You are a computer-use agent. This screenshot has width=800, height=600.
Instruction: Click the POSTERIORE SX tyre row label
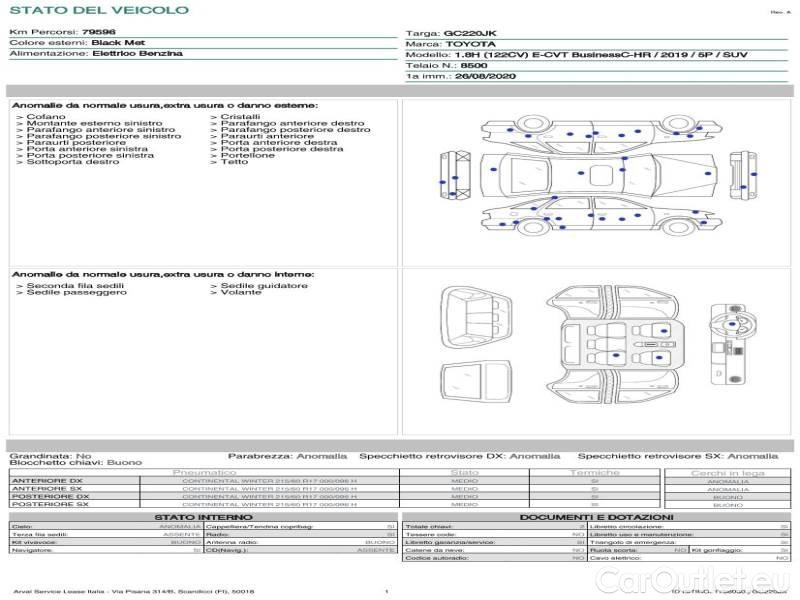[x=50, y=504]
